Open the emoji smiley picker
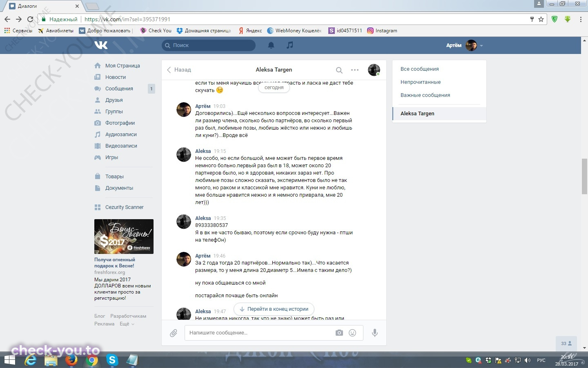This screenshot has width=588, height=368. (352, 333)
